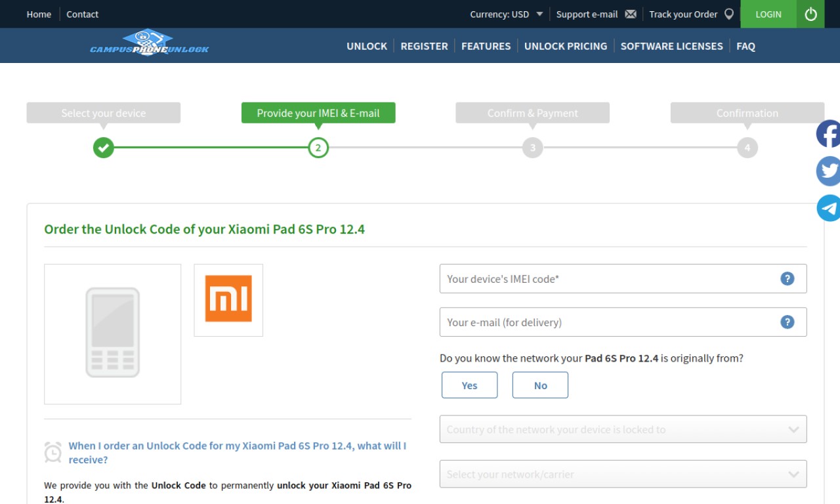Open the UNLOCK PRICING menu item
The image size is (840, 504).
coord(566,46)
